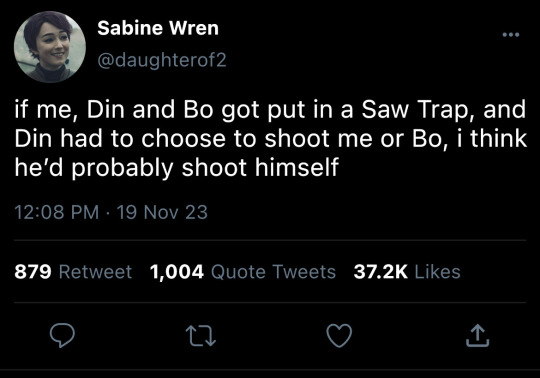Click the tweet line starting Din had to choose
This screenshot has width=540, height=378.
point(271,139)
